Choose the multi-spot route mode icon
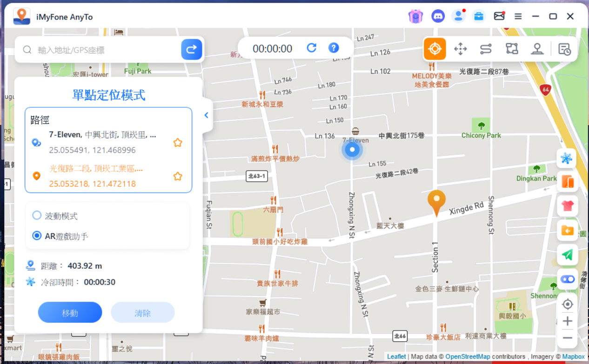The height and width of the screenshot is (364, 589). [x=512, y=49]
